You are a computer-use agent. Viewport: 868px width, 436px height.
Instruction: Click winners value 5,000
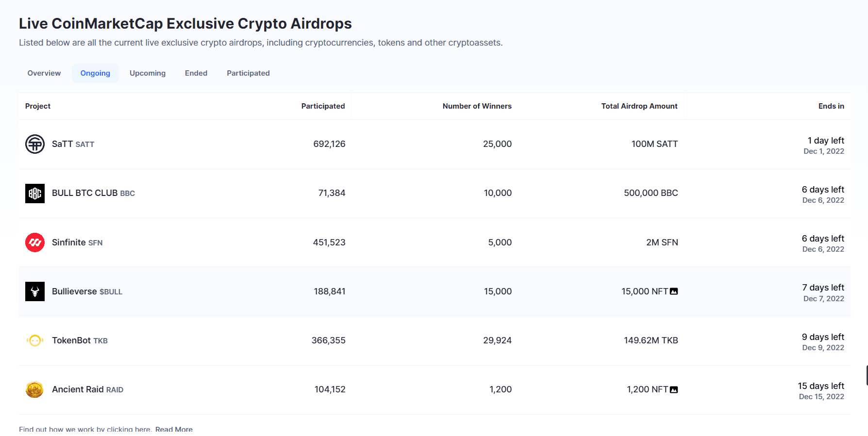[x=500, y=242]
